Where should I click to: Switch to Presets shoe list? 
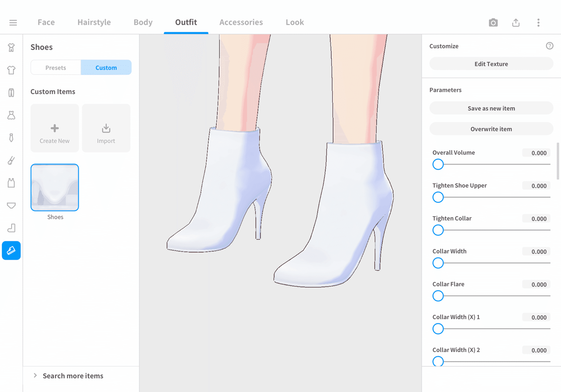click(56, 68)
